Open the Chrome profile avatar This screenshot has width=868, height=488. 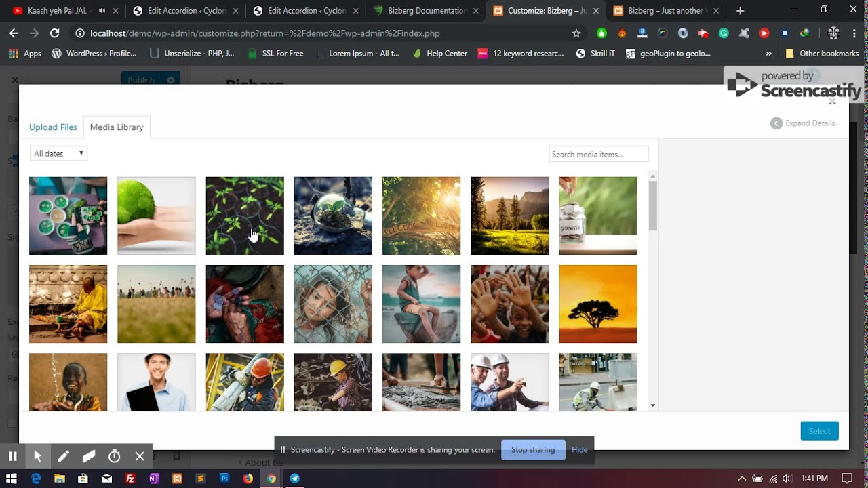[x=834, y=33]
